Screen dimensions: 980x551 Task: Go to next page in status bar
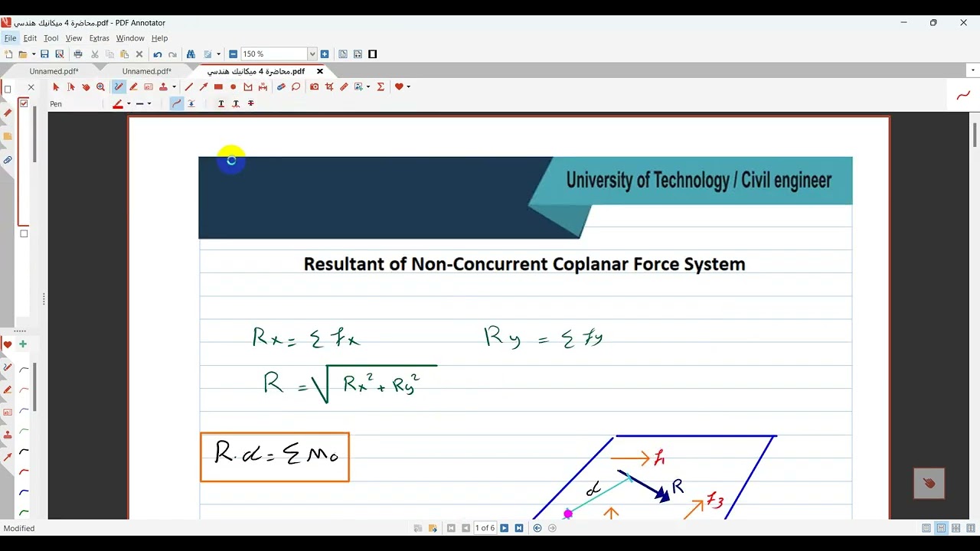(x=505, y=528)
